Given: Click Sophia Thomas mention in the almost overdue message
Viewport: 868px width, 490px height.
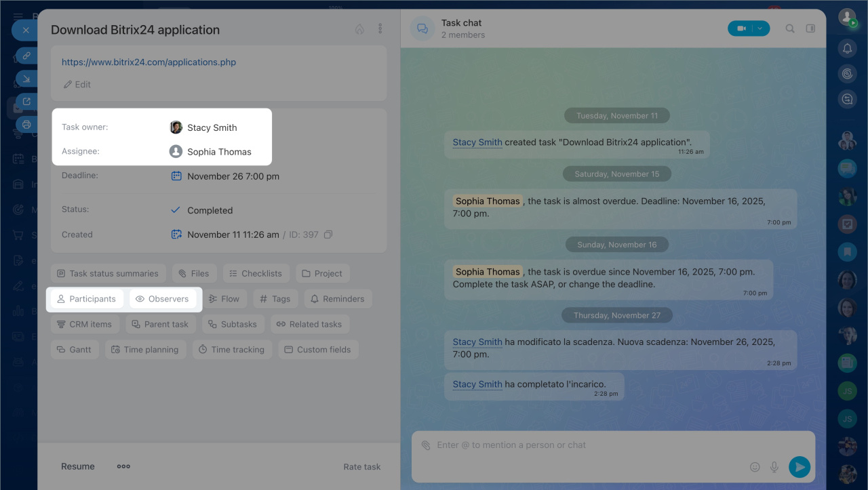Looking at the screenshot, I should click(488, 201).
